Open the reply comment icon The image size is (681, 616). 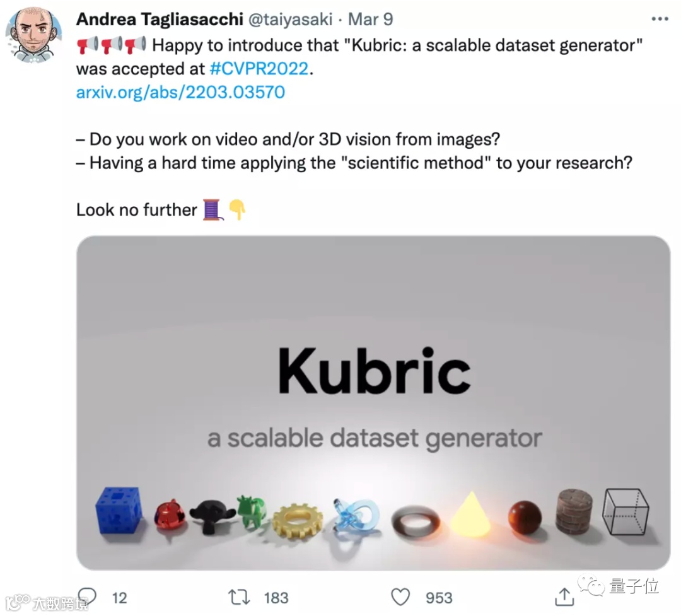pos(87,596)
